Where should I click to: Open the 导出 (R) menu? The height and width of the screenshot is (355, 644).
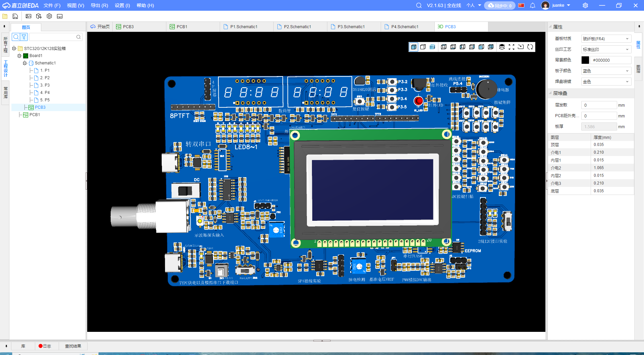99,5
